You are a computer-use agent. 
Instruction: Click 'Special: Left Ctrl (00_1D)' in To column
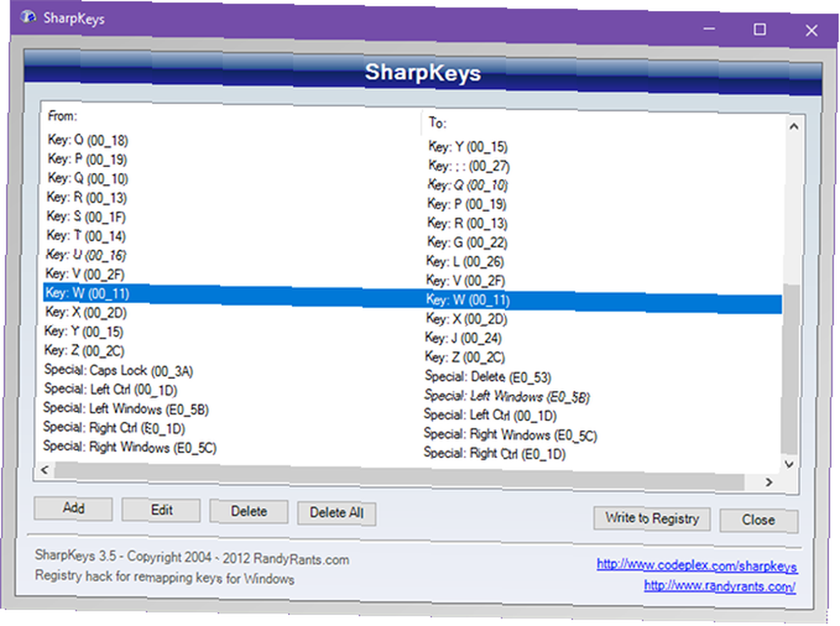pos(491,415)
